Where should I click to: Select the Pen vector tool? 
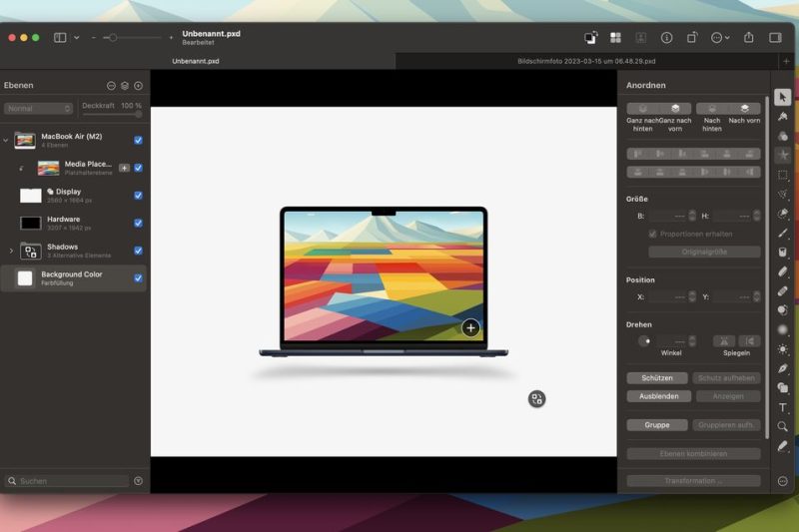[783, 368]
